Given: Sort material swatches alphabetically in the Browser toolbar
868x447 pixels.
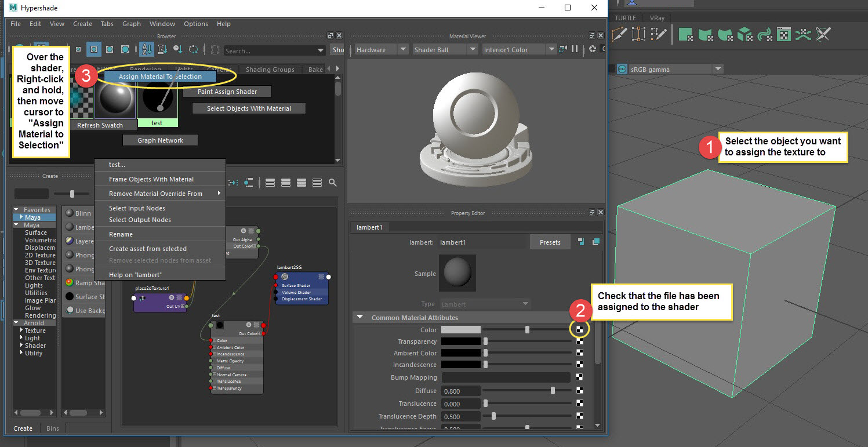Looking at the screenshot, I should click(147, 49).
